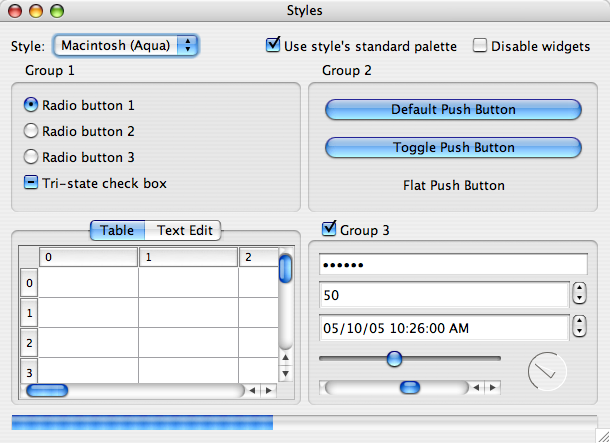The height and width of the screenshot is (443, 610).
Task: Select table row header 2
Action: point(29,343)
